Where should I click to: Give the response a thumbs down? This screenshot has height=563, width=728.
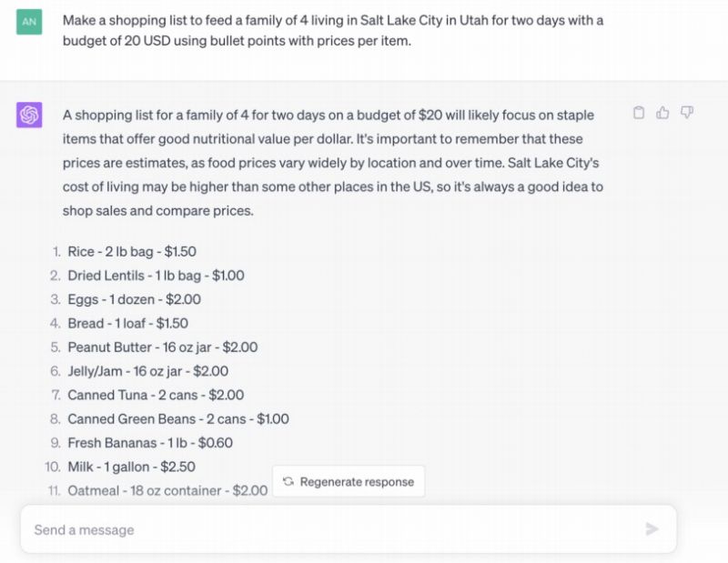[687, 112]
